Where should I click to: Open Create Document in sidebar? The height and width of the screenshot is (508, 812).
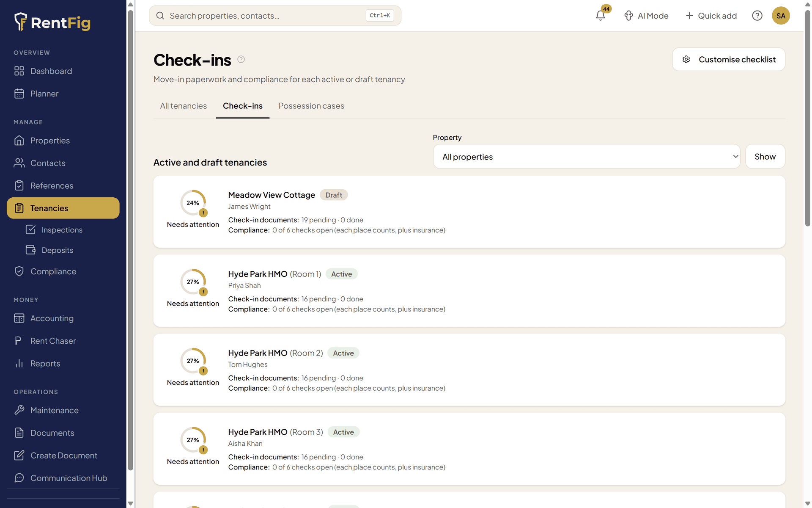point(63,456)
